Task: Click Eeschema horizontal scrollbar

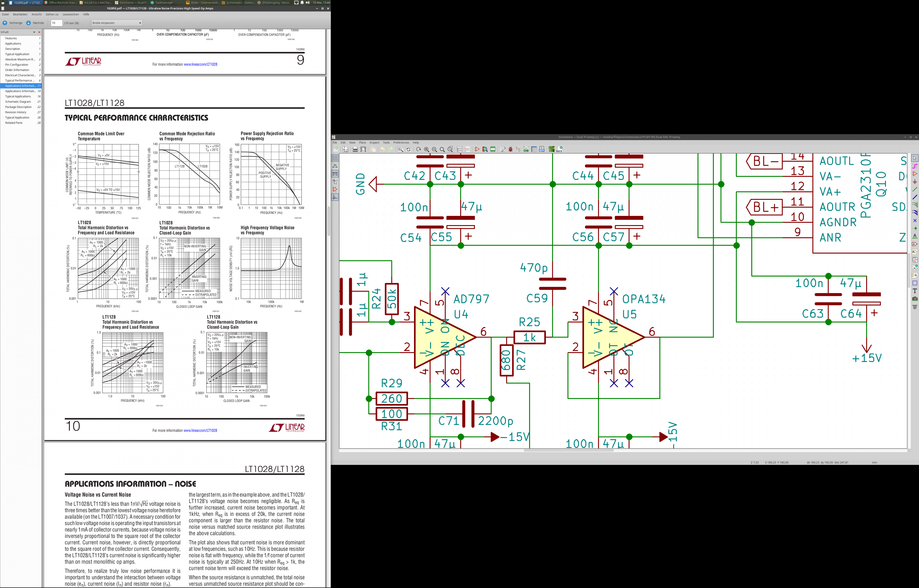Action: point(568,450)
